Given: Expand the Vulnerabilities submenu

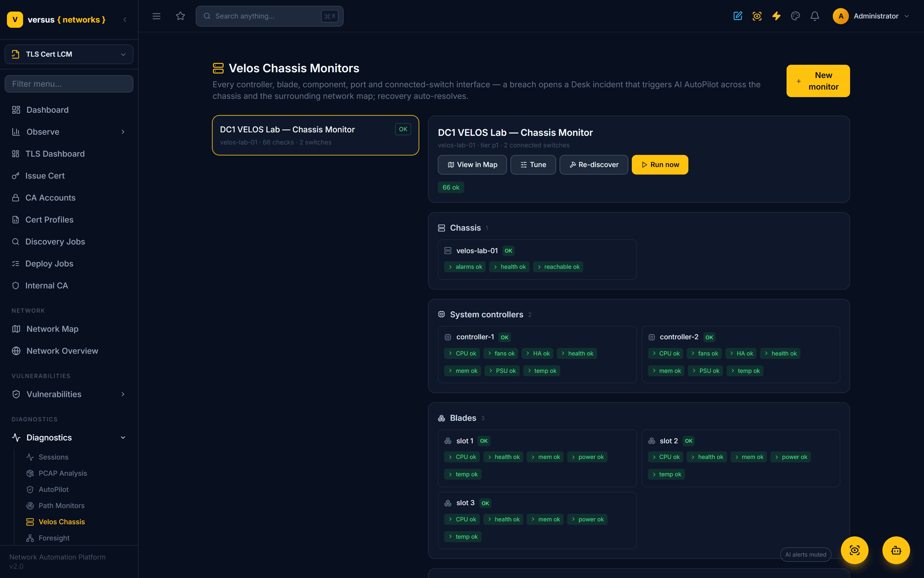Looking at the screenshot, I should pyautogui.click(x=123, y=394).
